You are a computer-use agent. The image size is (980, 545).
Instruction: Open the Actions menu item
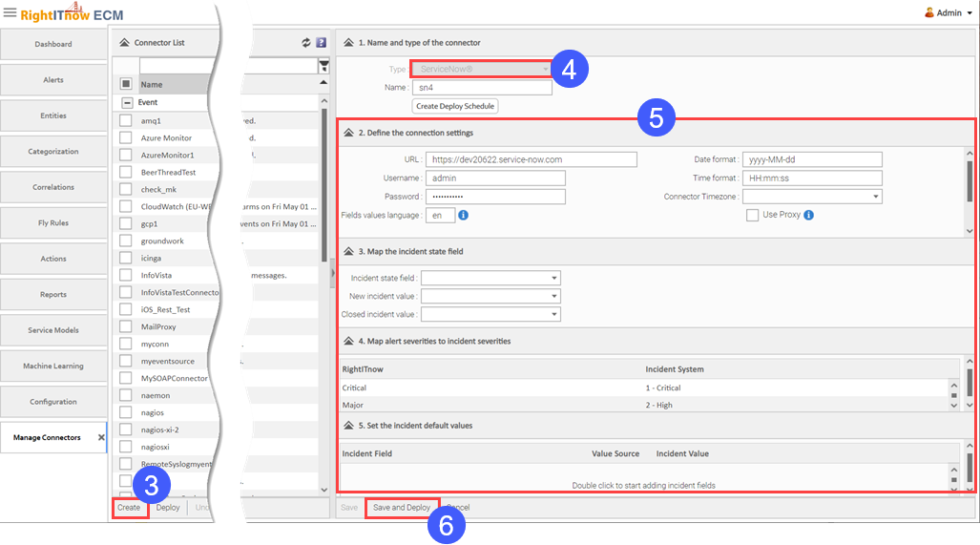coord(53,259)
